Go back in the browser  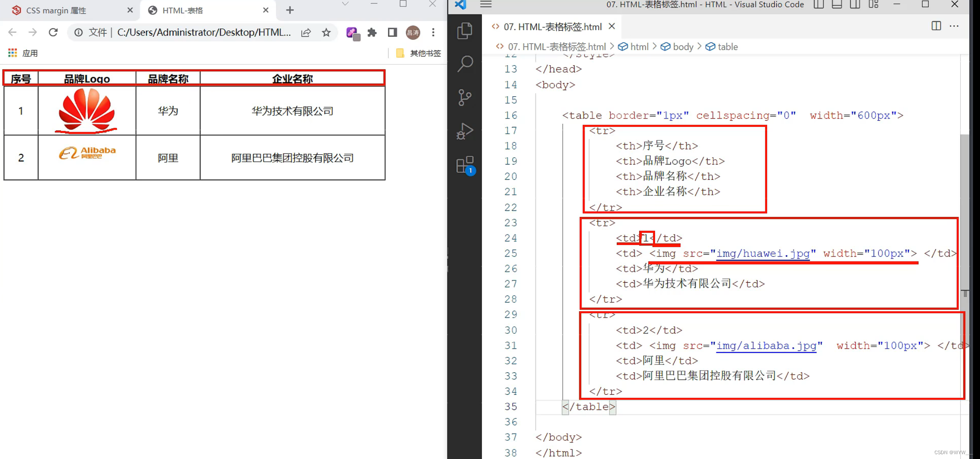12,32
